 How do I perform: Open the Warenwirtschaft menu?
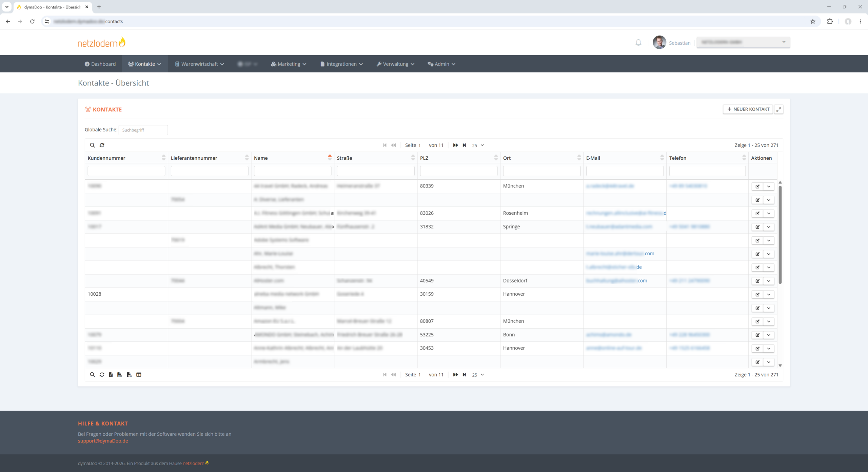[200, 64]
